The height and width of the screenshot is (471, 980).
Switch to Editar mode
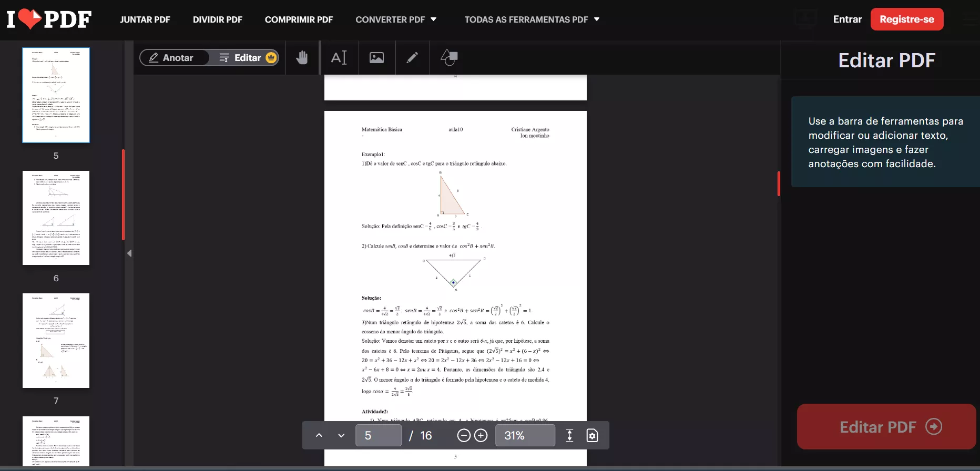point(248,58)
